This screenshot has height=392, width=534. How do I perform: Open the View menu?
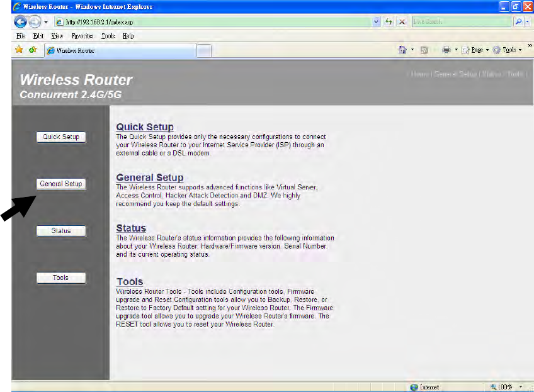click(57, 36)
